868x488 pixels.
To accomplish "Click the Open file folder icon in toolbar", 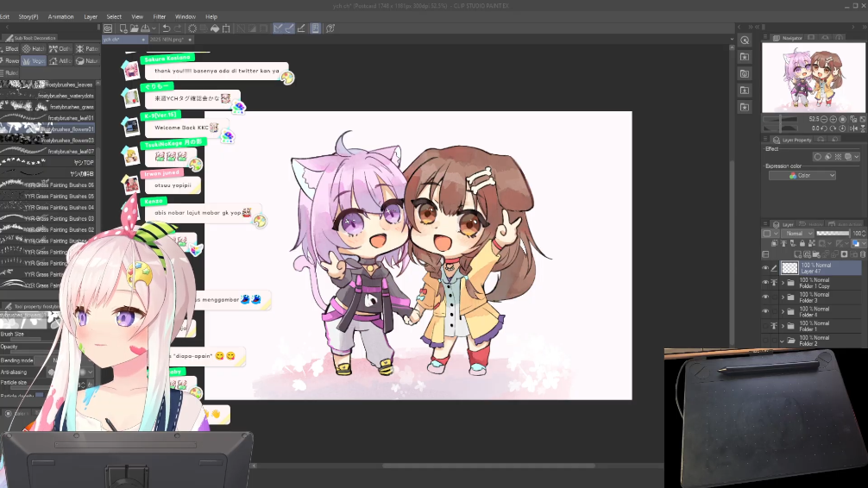I will click(134, 28).
